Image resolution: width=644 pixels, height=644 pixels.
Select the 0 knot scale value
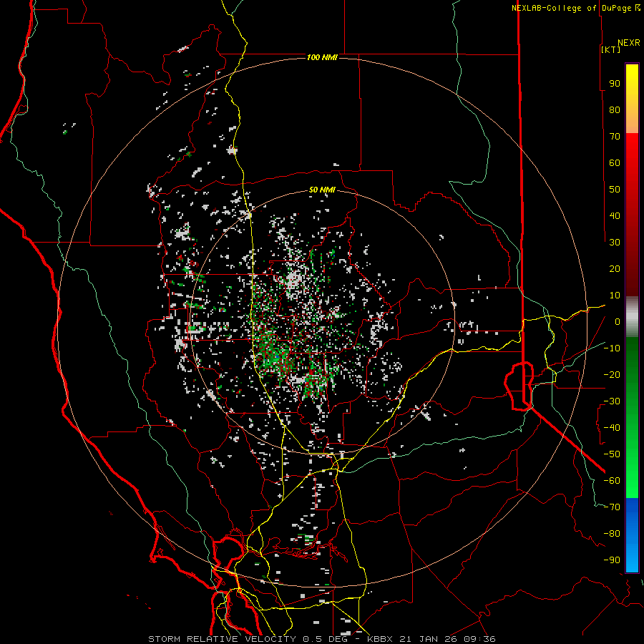click(618, 321)
